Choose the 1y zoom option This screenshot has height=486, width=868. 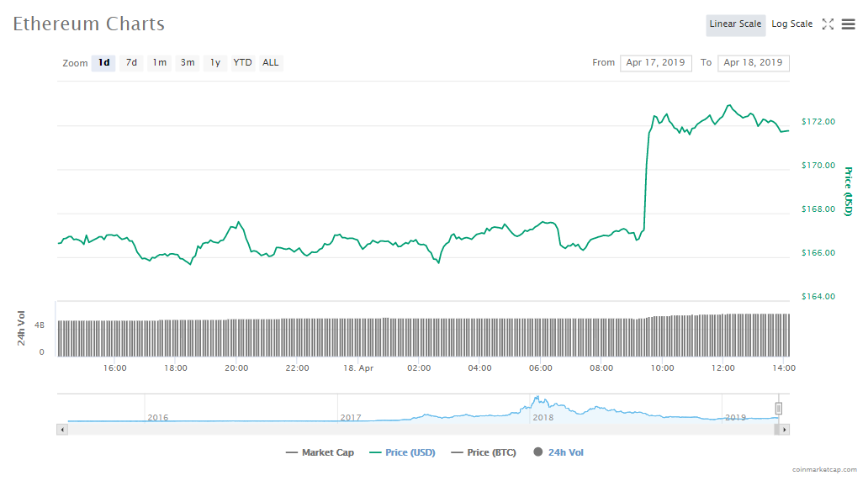tap(215, 63)
